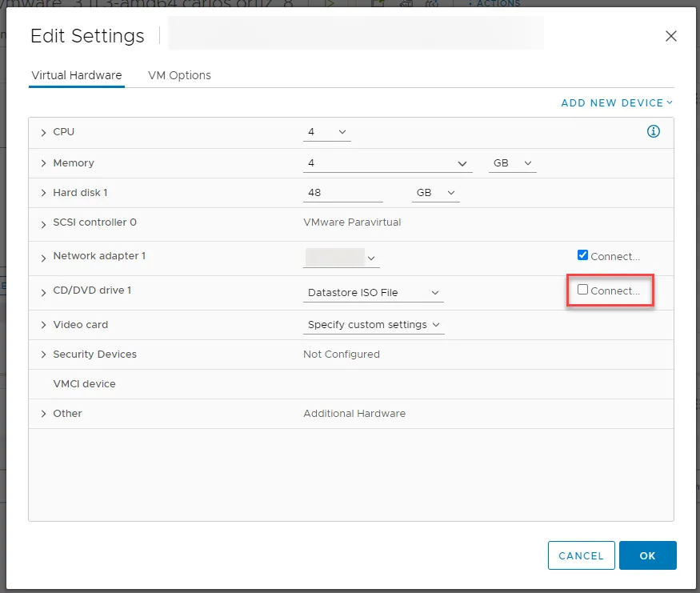This screenshot has width=700, height=593.
Task: Click the Additional Hardware text
Action: (354, 414)
